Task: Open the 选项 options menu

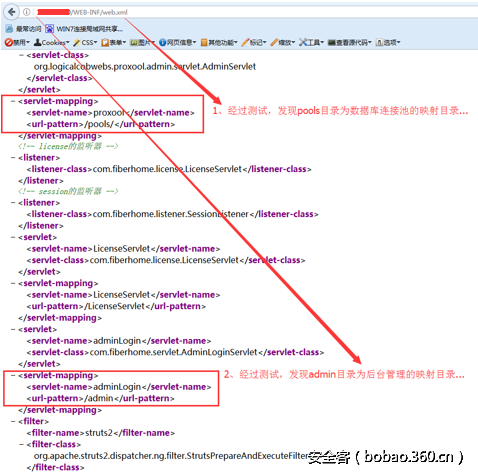Action: point(388,42)
